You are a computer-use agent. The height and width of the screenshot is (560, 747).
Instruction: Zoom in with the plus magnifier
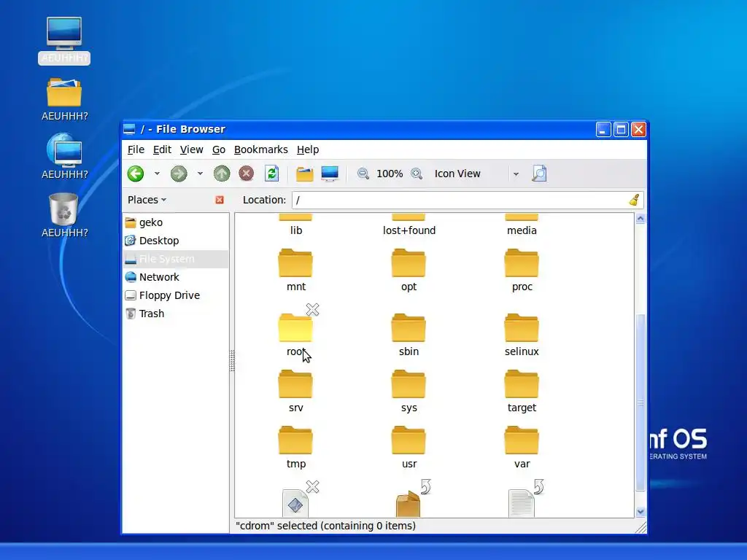point(417,174)
